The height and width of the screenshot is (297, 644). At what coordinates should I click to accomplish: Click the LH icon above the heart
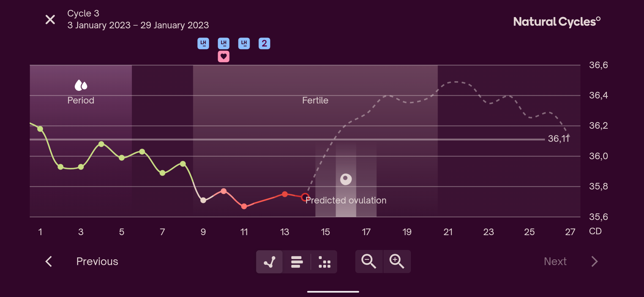[x=223, y=43]
